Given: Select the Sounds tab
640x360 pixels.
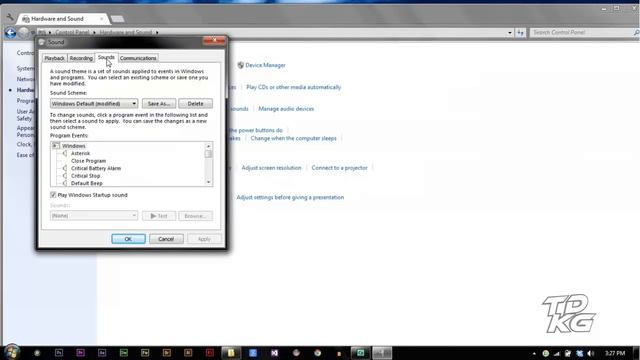Looking at the screenshot, I should (106, 57).
